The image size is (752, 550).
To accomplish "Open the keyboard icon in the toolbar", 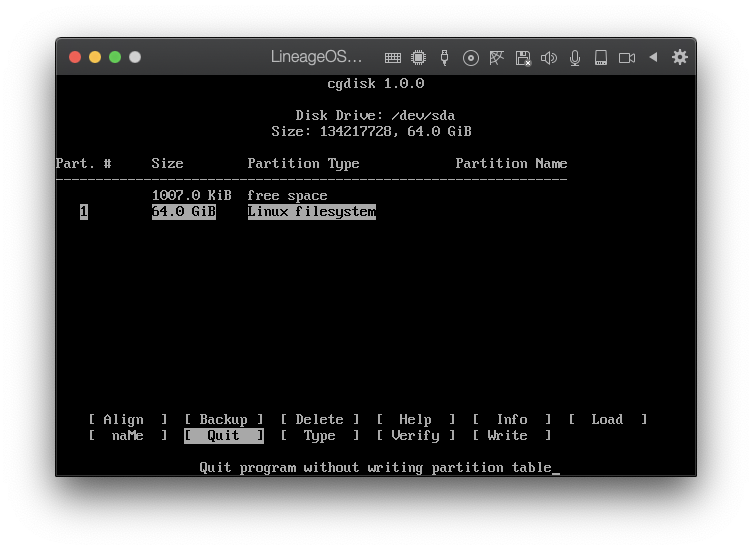I will (x=393, y=58).
